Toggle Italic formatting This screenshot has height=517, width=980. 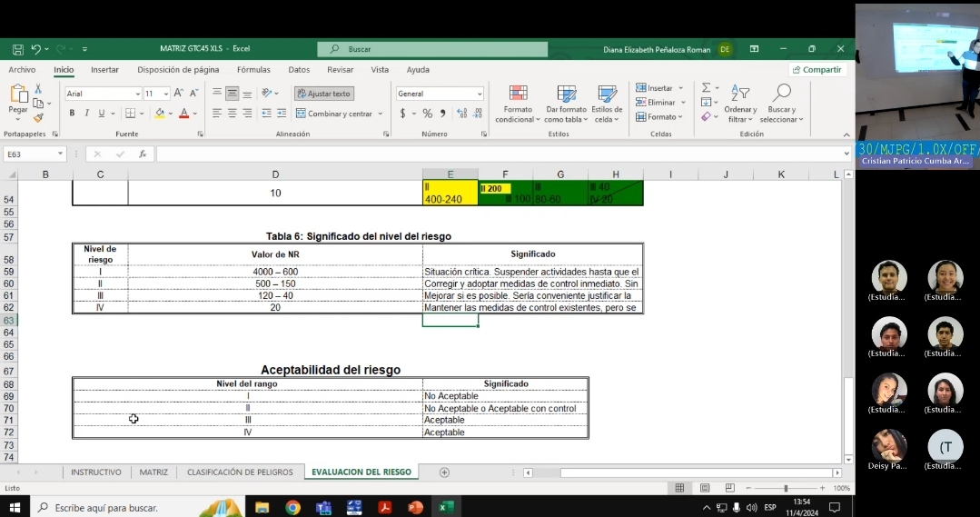point(86,114)
